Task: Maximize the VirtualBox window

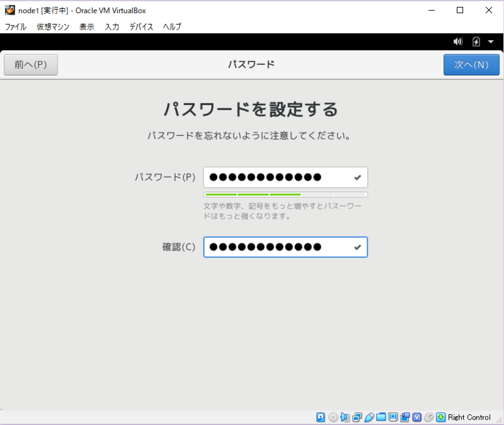Action: [460, 10]
